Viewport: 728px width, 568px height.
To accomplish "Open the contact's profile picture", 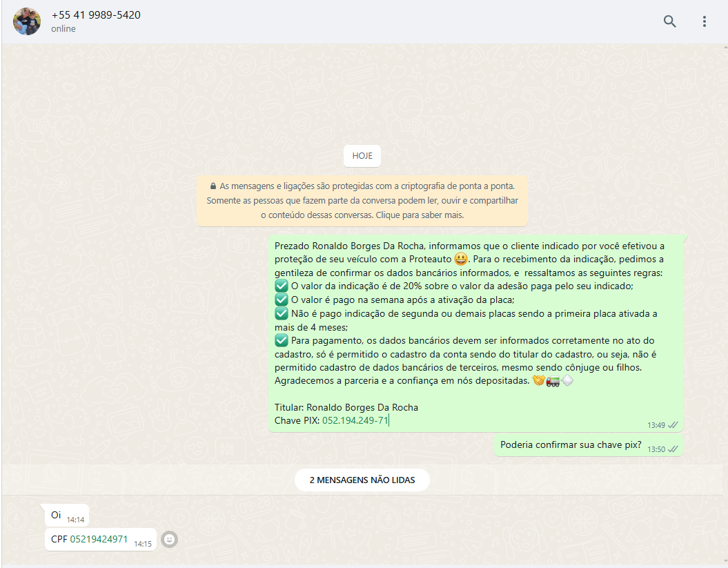I will click(x=27, y=21).
